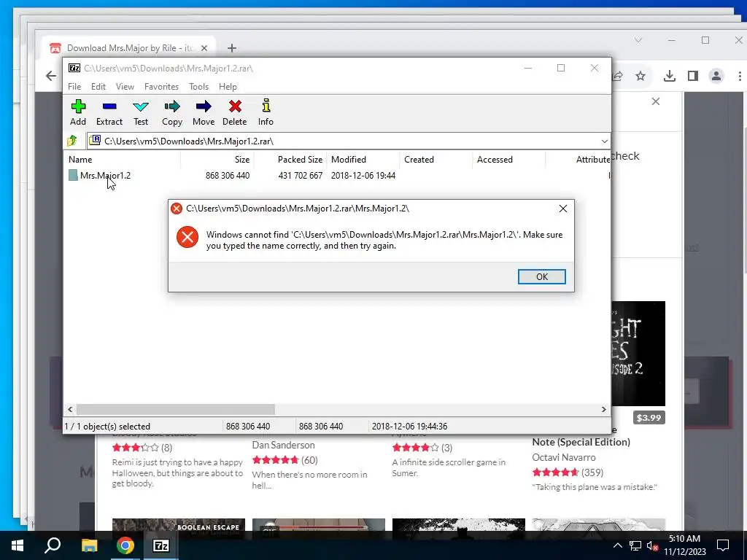Click Chrome back arrow button
This screenshot has width=747, height=560.
coord(51,76)
